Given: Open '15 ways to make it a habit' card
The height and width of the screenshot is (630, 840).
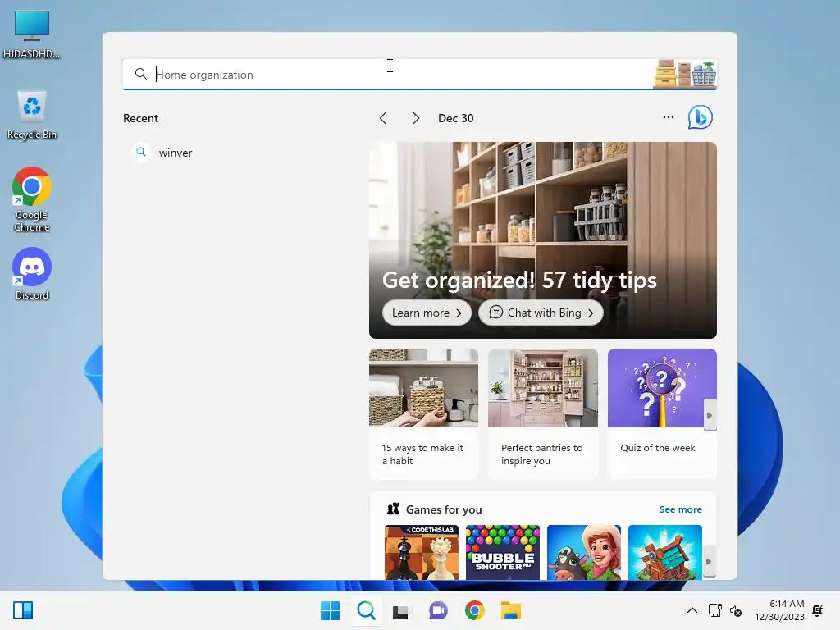Looking at the screenshot, I should [423, 413].
